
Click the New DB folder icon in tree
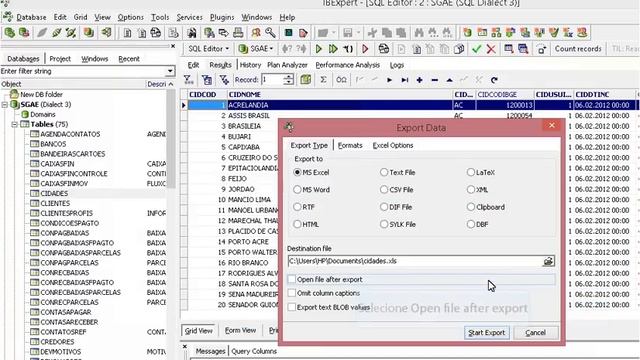coord(14,94)
